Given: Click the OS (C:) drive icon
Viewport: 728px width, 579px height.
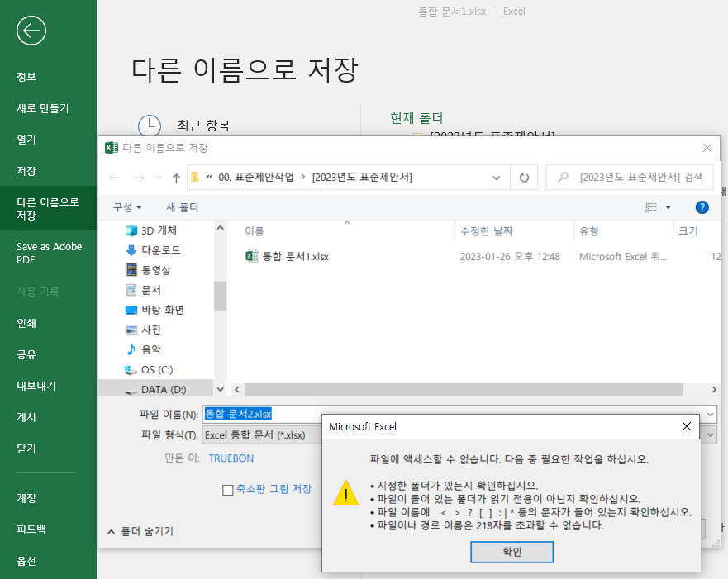Looking at the screenshot, I should click(x=131, y=370).
